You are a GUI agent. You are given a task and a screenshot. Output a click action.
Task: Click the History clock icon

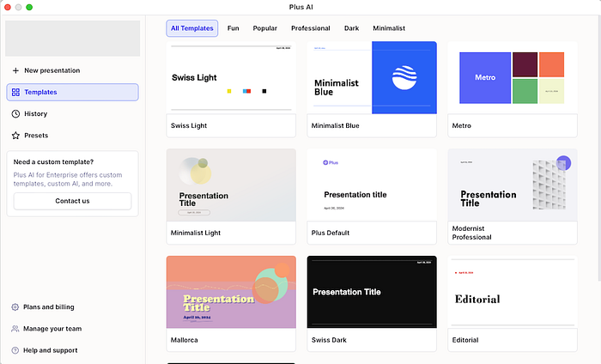[15, 114]
